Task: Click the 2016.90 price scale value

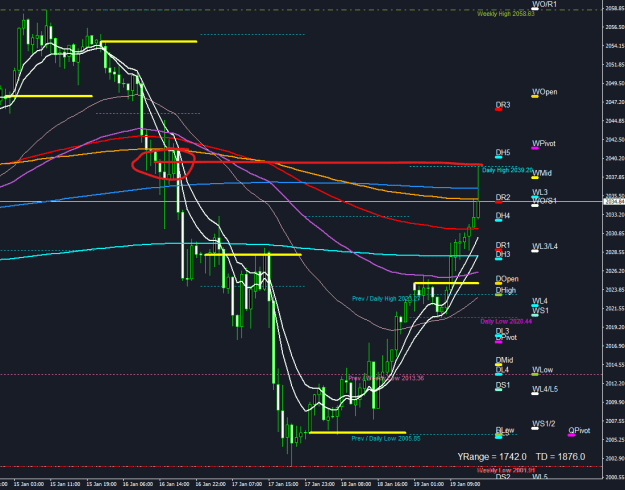Action: [x=615, y=346]
